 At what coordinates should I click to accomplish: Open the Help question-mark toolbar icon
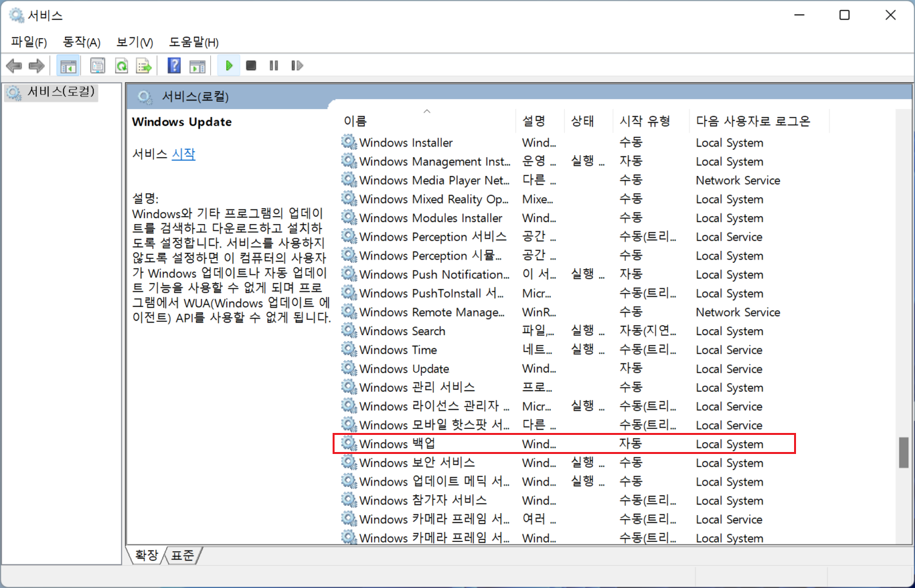coord(174,66)
